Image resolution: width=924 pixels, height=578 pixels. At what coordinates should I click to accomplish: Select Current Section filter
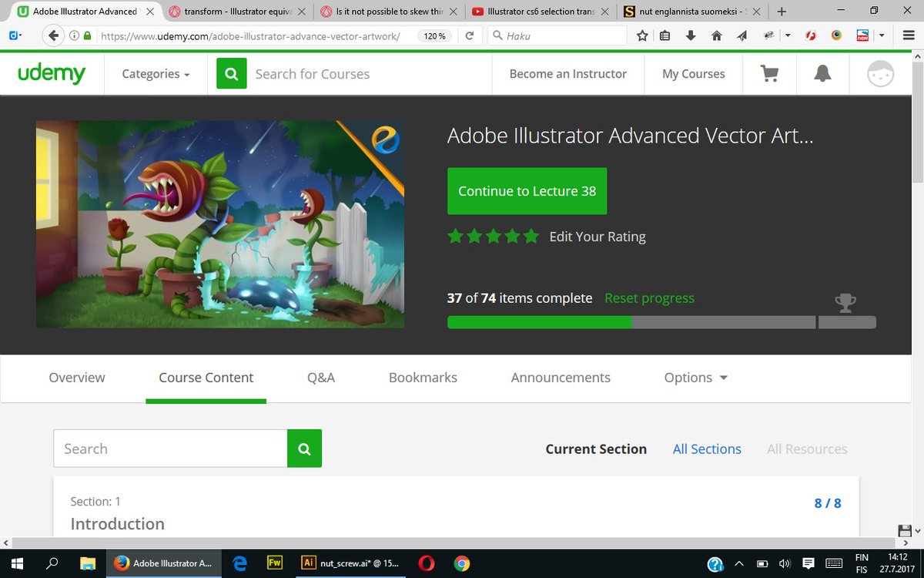coord(596,449)
